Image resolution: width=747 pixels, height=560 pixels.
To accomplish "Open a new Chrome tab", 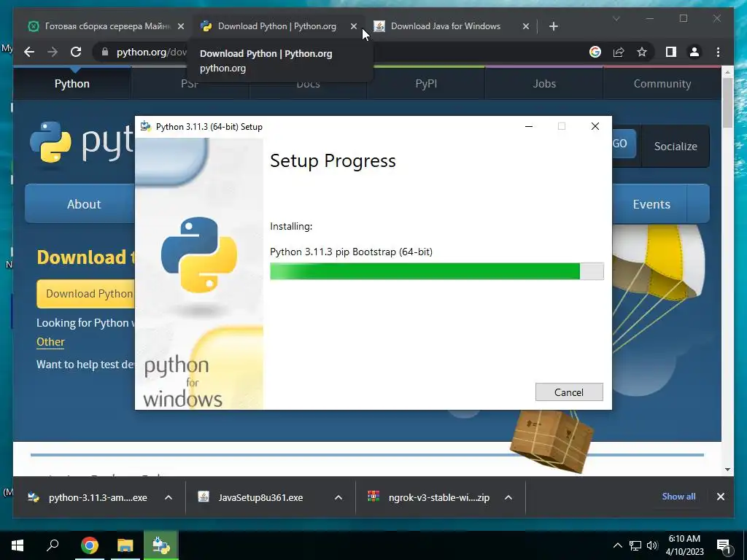I will click(x=553, y=26).
